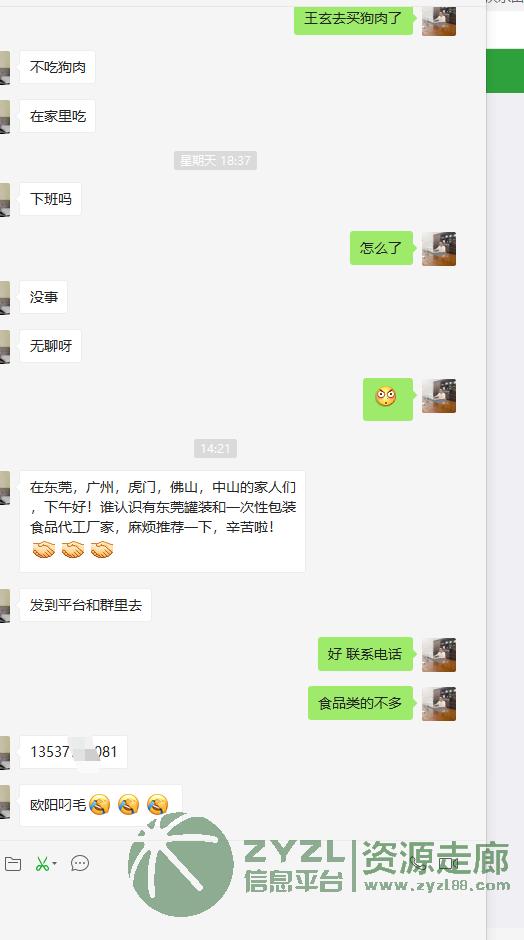Select the phone number message 13537
The image size is (524, 940).
pyautogui.click(x=73, y=752)
